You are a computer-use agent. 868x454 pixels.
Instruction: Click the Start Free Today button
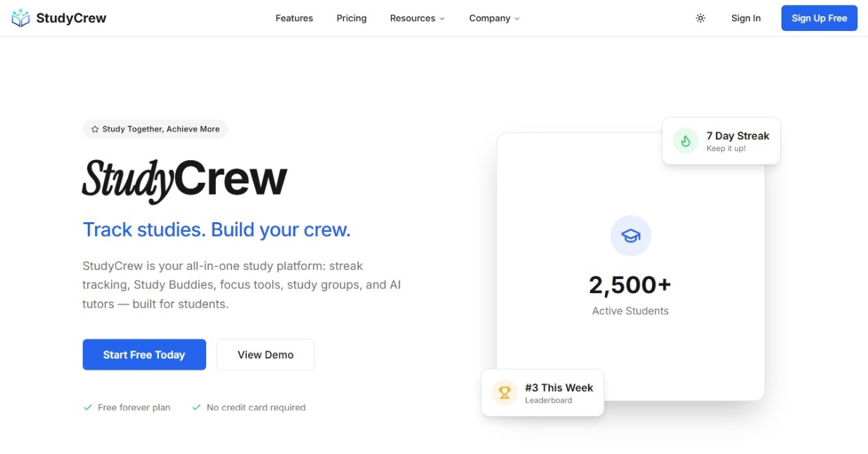click(x=144, y=355)
